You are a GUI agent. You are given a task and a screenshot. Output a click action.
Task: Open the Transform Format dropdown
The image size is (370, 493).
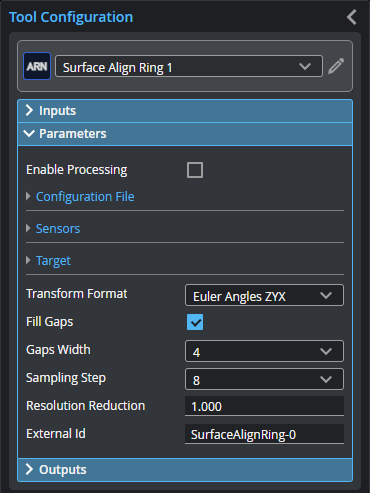pyautogui.click(x=264, y=295)
